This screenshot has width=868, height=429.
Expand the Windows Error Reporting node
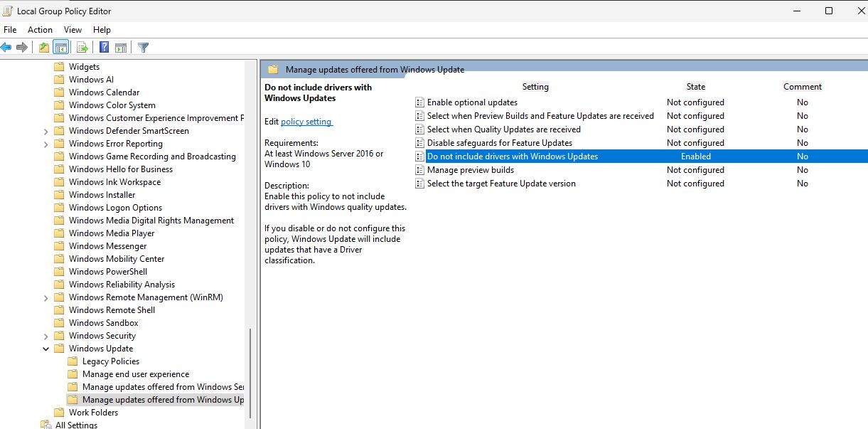click(46, 144)
